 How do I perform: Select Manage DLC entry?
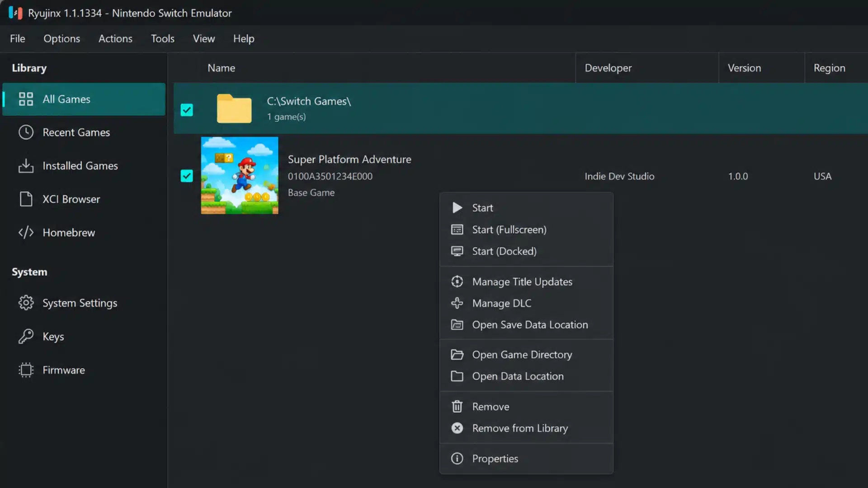click(x=526, y=303)
